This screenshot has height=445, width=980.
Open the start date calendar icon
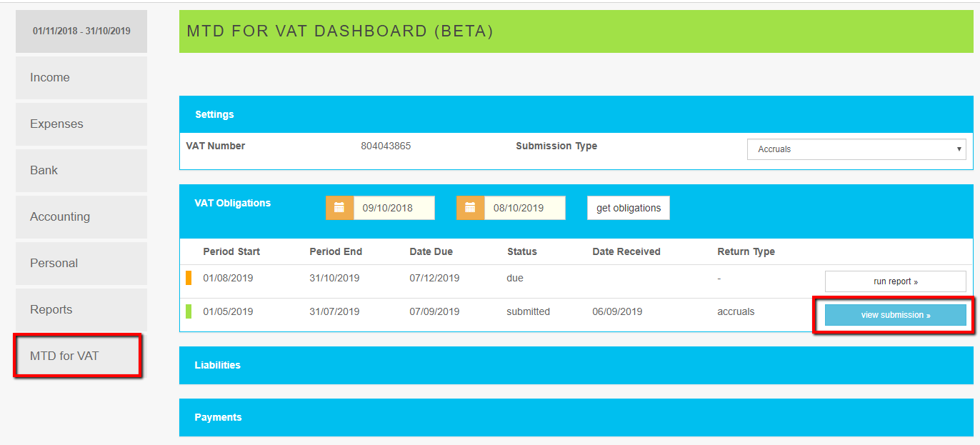339,208
